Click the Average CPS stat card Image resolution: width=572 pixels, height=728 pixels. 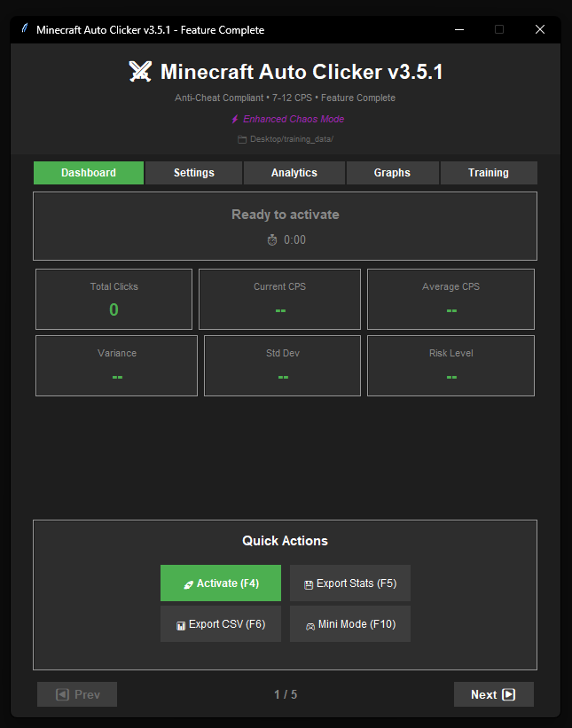coord(451,300)
